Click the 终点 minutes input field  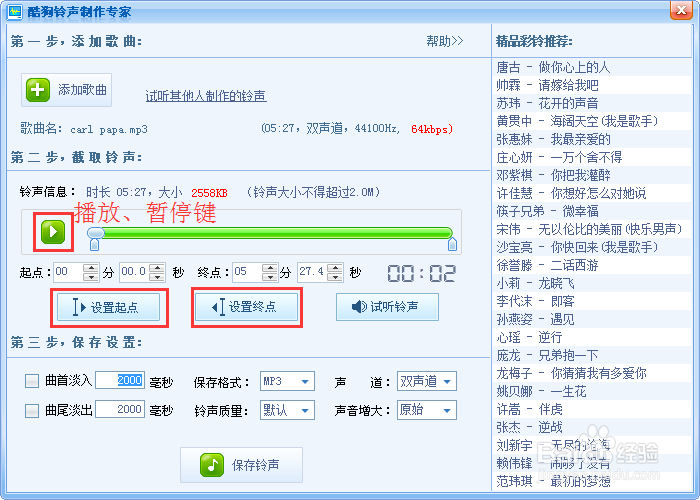pos(247,272)
